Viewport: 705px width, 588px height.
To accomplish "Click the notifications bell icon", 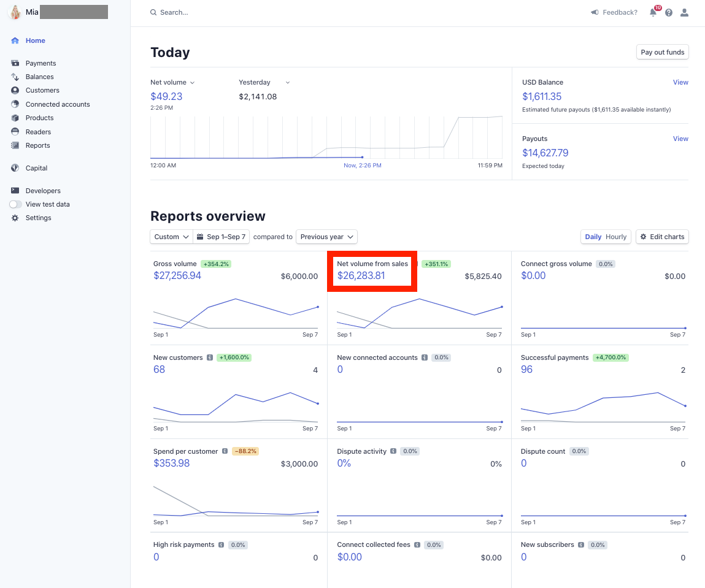I will tap(653, 12).
